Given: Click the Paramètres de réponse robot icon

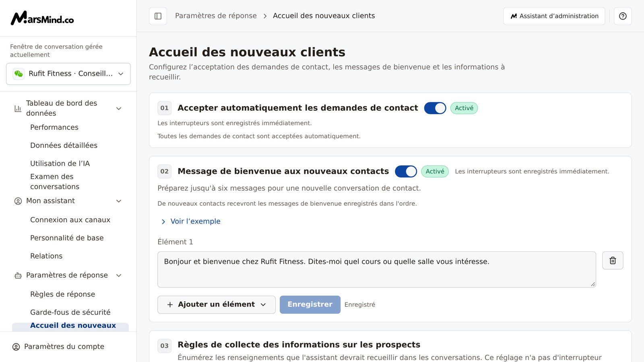Looking at the screenshot, I should pyautogui.click(x=18, y=276).
